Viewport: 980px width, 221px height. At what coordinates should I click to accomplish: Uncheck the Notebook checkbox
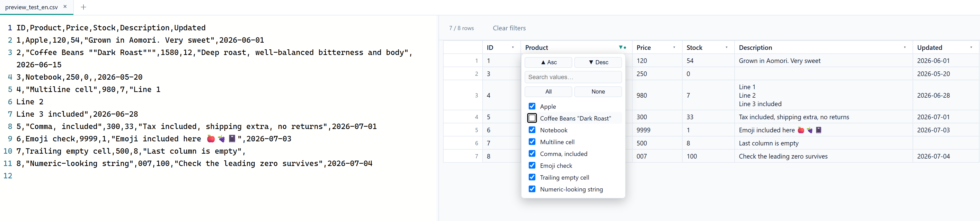pos(532,130)
